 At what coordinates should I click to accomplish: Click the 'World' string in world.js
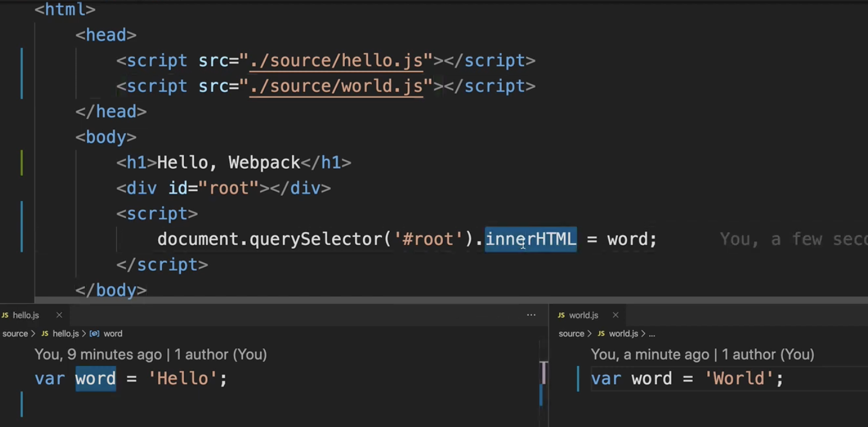(739, 378)
